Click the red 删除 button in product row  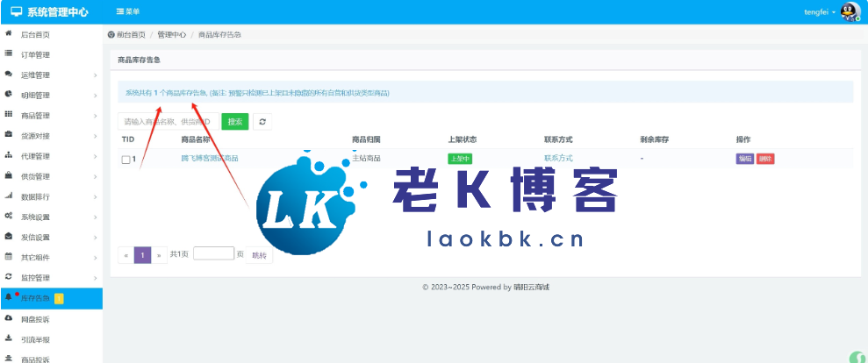click(765, 159)
